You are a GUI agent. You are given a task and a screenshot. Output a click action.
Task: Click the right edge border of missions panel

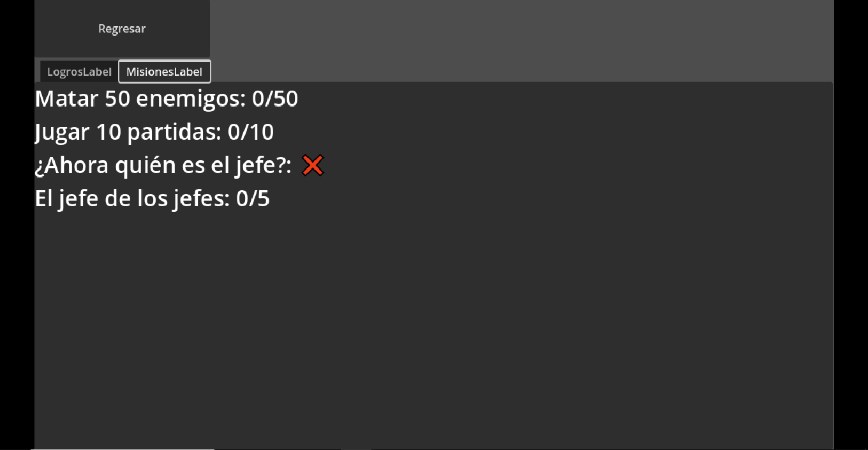tap(833, 265)
